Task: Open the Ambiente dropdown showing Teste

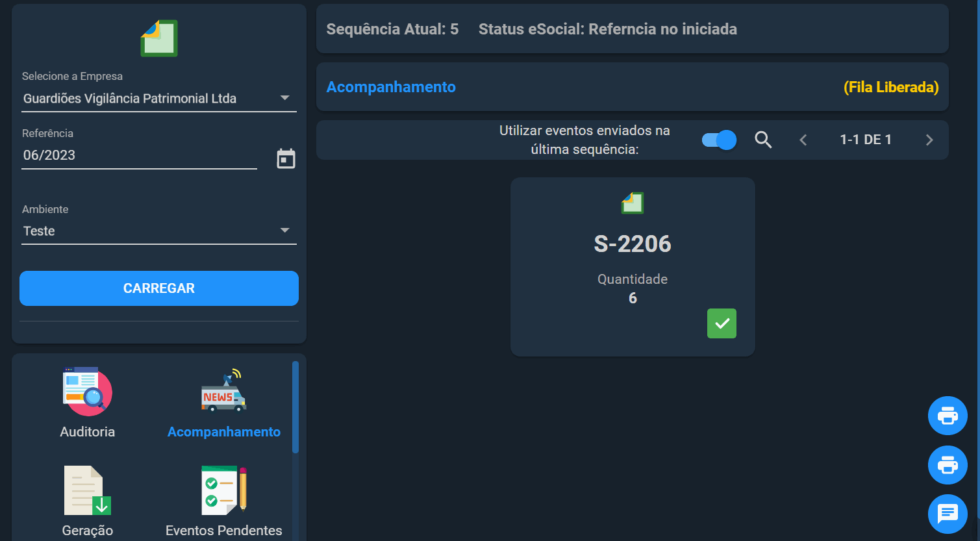Action: [159, 231]
